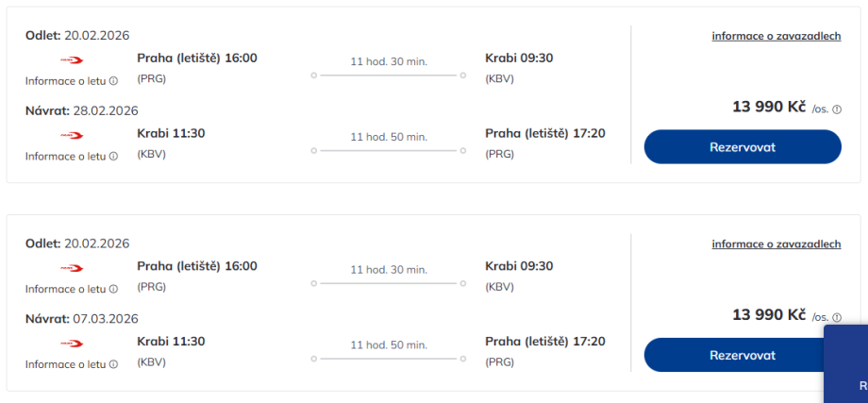Click the airline logo on the 20.02.2026 departure in the first card

[72, 59]
